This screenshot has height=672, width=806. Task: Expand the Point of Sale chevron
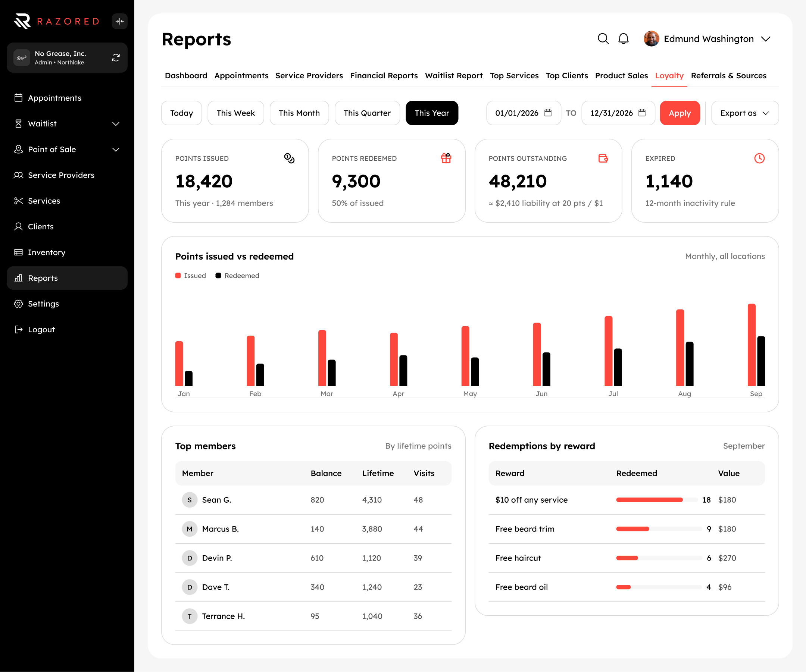tap(116, 149)
